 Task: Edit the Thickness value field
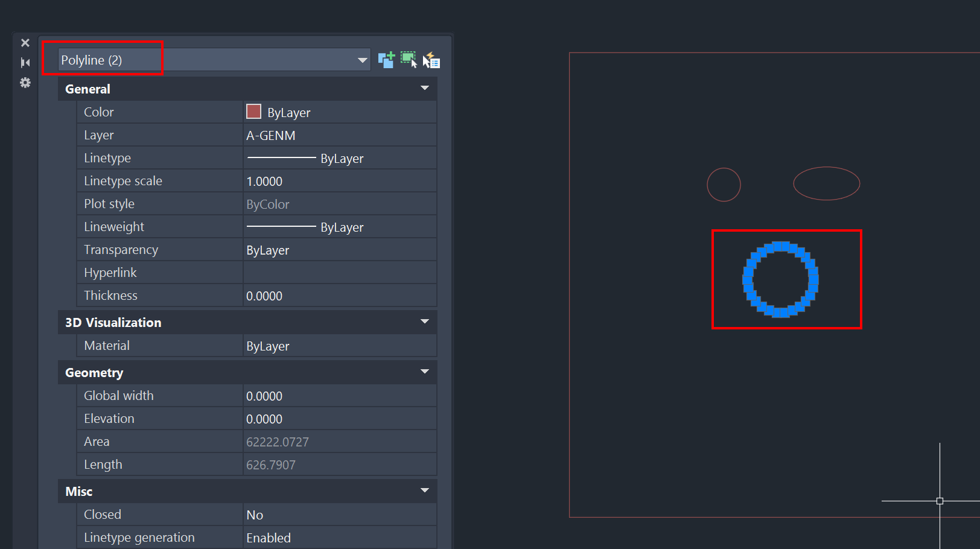[x=338, y=296]
